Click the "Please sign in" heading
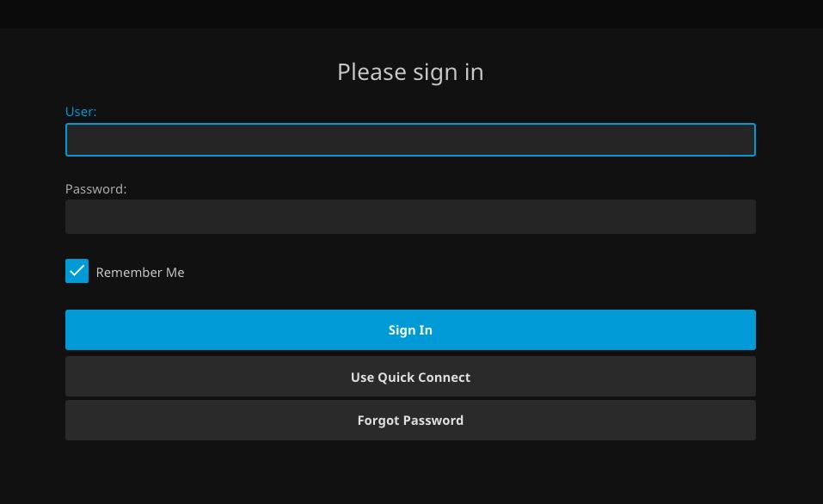823x504 pixels. coord(410,72)
